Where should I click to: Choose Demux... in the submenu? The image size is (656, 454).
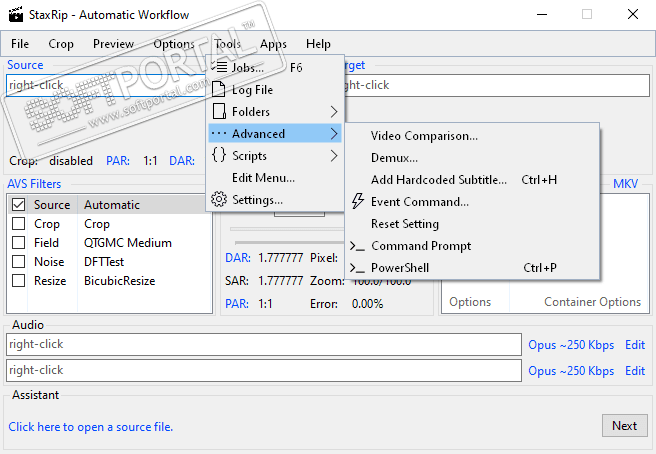(472, 158)
